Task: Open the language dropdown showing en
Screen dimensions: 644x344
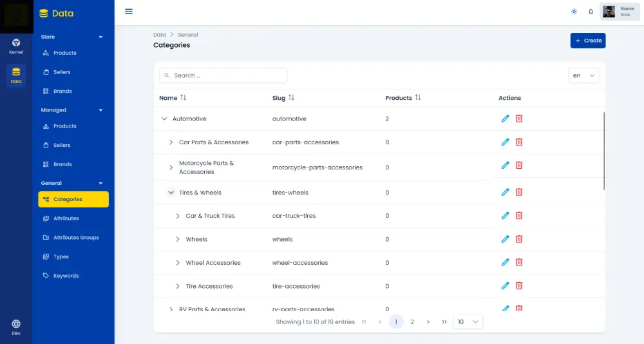Action: [584, 75]
